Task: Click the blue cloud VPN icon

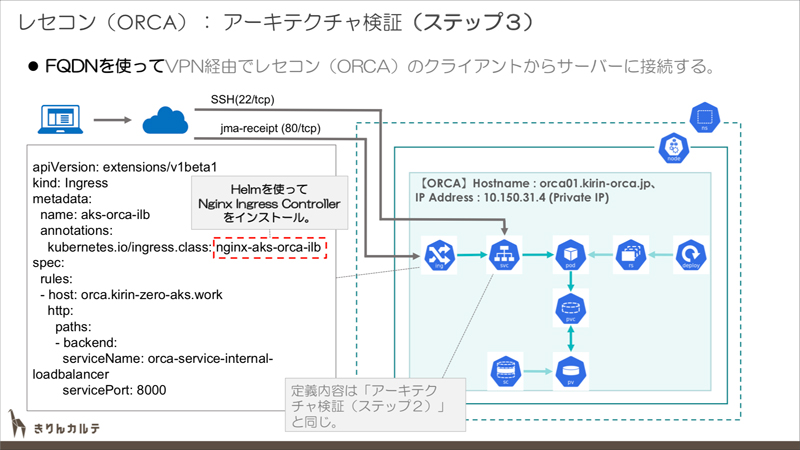Action: pos(165,120)
